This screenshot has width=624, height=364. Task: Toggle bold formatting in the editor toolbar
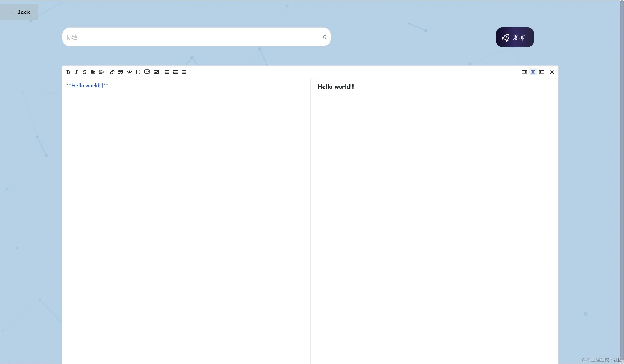coord(68,72)
